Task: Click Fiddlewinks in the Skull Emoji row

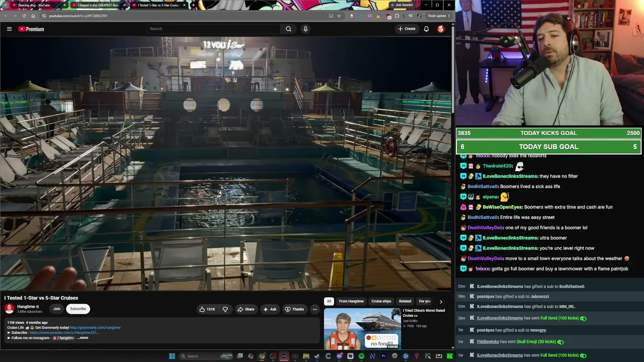Action: 488,342
